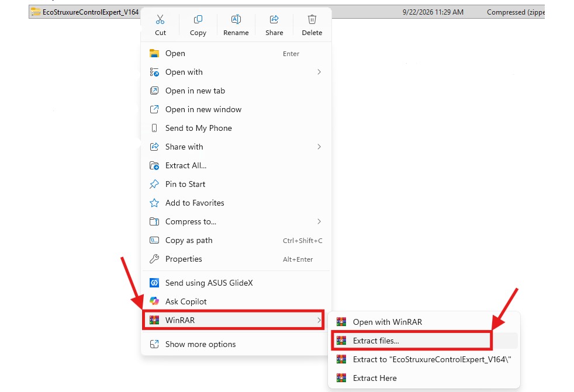Click the WinRAR books icon in main menu
The width and height of the screenshot is (574, 392).
[x=154, y=320]
